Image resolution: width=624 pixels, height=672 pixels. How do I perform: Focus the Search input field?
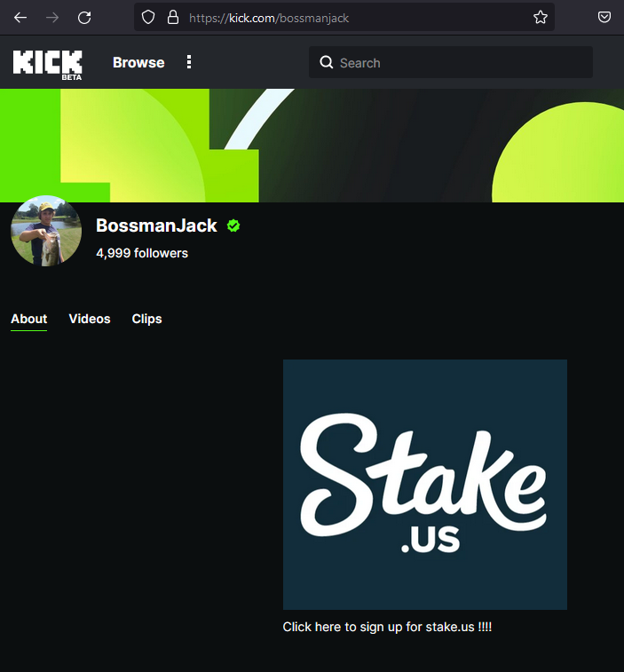pos(450,62)
